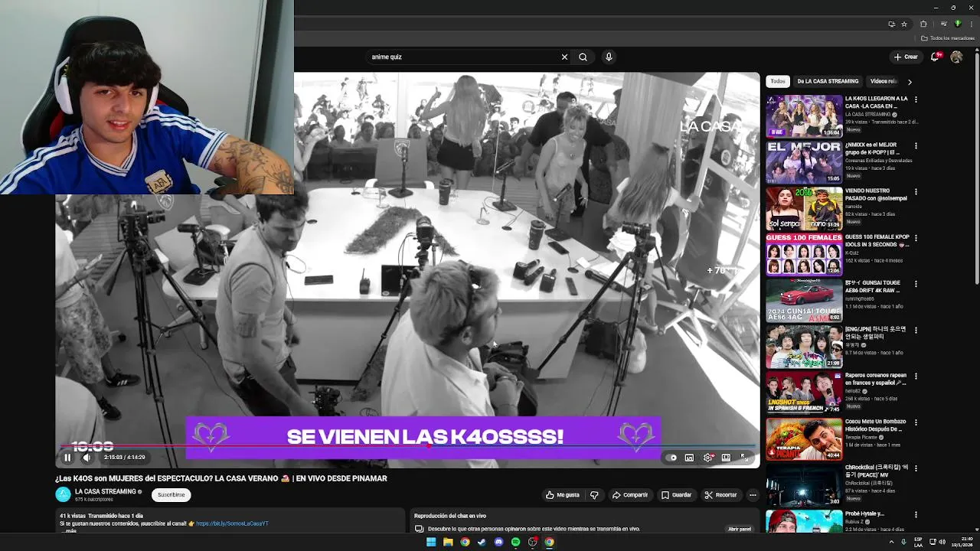Open options for LA K4OS LLEGARON video
Image resolution: width=980 pixels, height=551 pixels.
click(x=916, y=99)
